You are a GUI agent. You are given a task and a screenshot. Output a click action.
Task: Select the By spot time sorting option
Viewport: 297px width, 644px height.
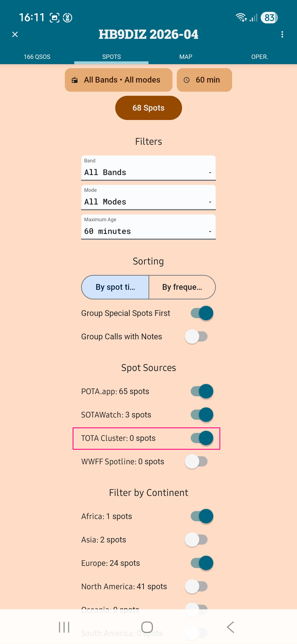[x=115, y=287]
